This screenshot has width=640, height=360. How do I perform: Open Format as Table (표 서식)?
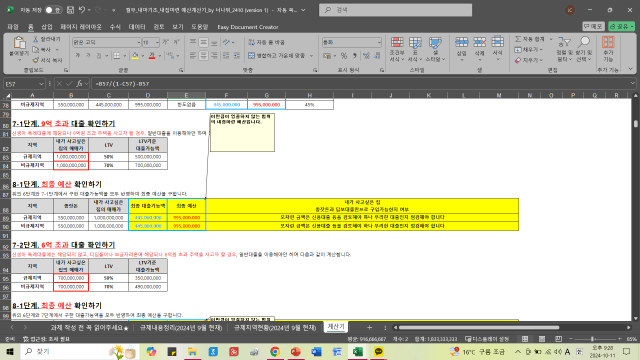pos(415,49)
